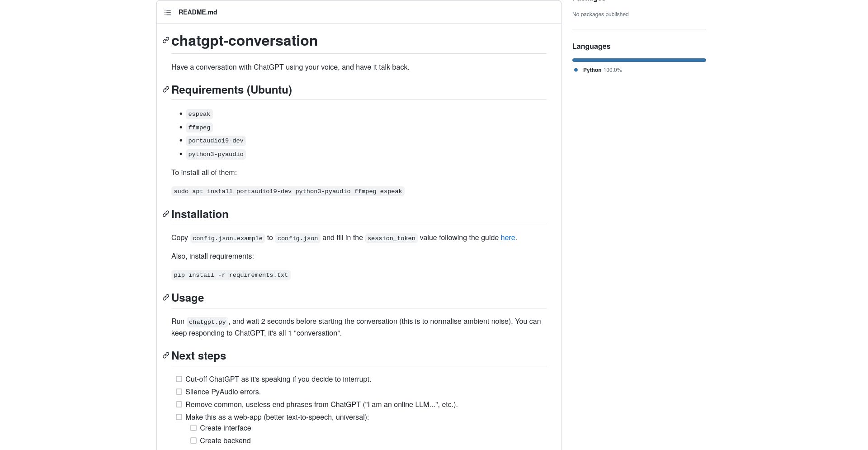The height and width of the screenshot is (450, 868).
Task: Click the Python 100.0% language link
Action: pyautogui.click(x=602, y=70)
